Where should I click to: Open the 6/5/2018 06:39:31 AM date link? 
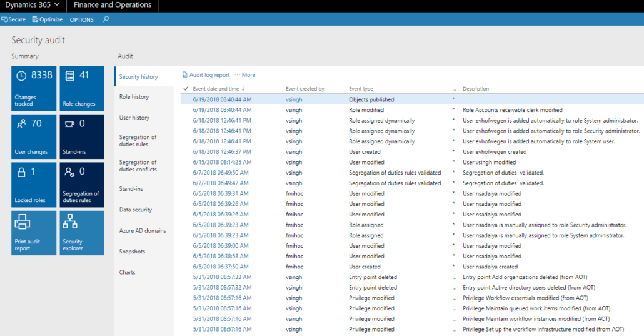221,193
